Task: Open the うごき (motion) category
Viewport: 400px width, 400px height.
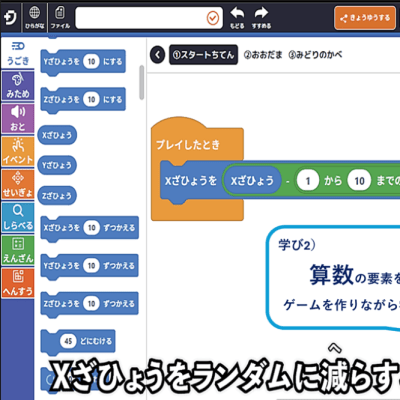Action: pos(18,54)
